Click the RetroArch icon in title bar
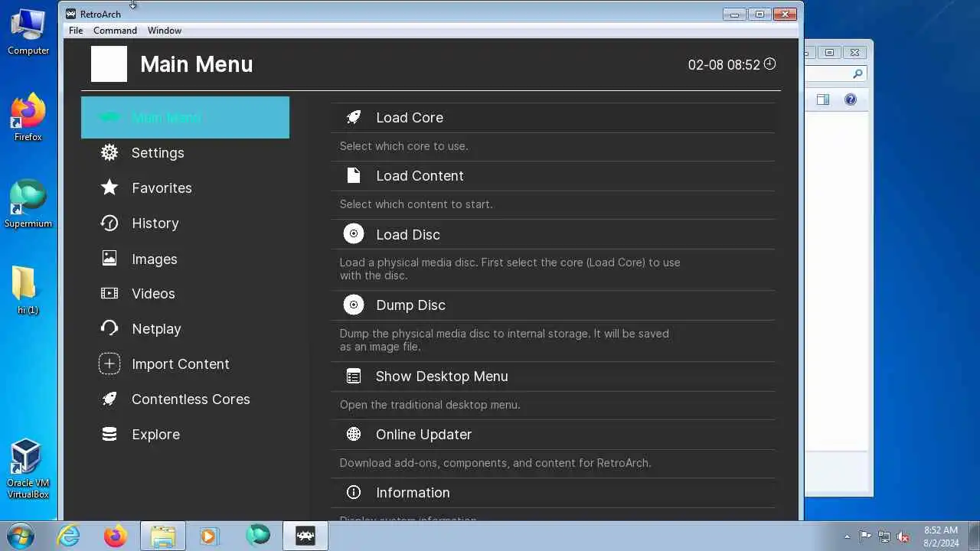The height and width of the screenshot is (551, 980). tap(71, 14)
